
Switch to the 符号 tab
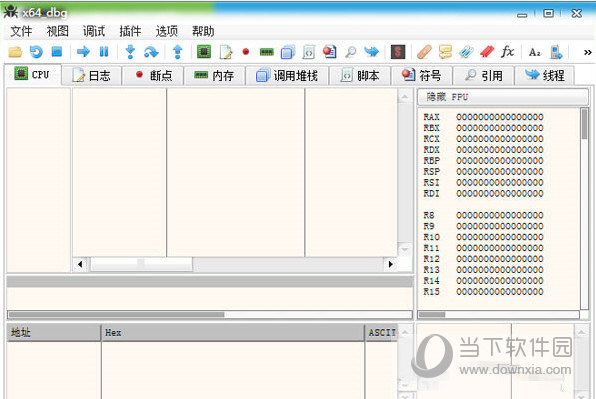point(422,76)
